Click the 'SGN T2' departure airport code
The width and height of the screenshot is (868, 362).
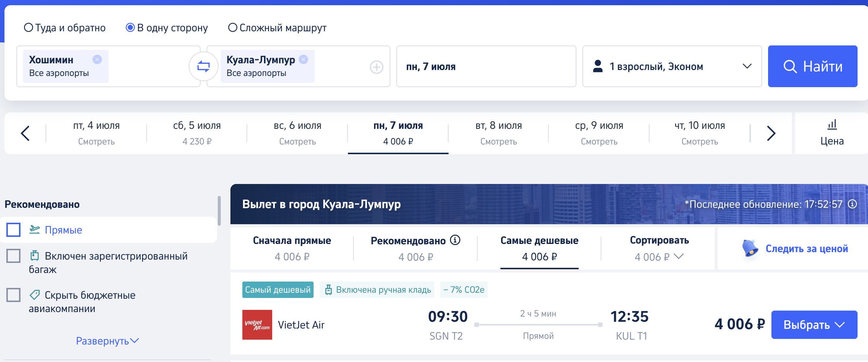(x=446, y=336)
